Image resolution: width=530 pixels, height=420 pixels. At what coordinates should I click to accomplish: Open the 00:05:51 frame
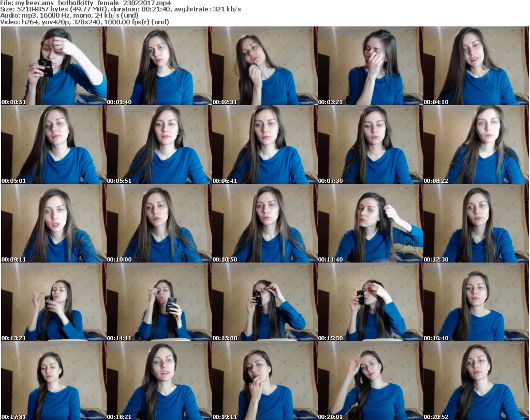coord(159,144)
